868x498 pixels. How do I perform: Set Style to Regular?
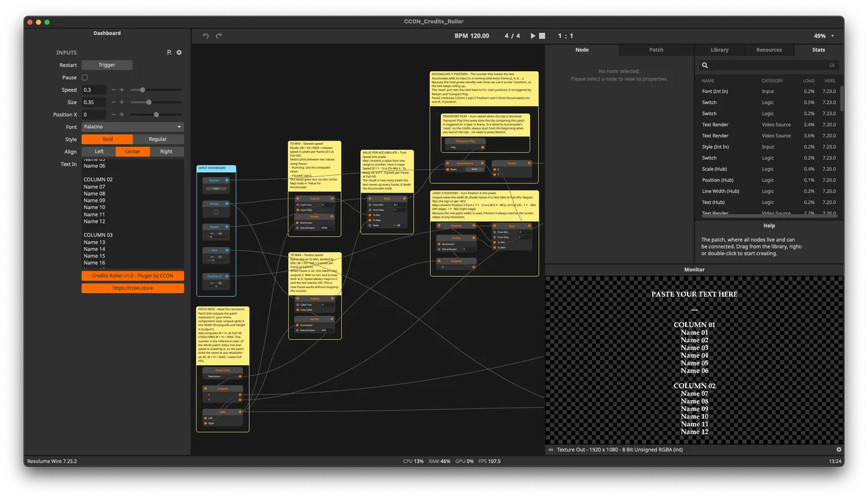pyautogui.click(x=158, y=139)
